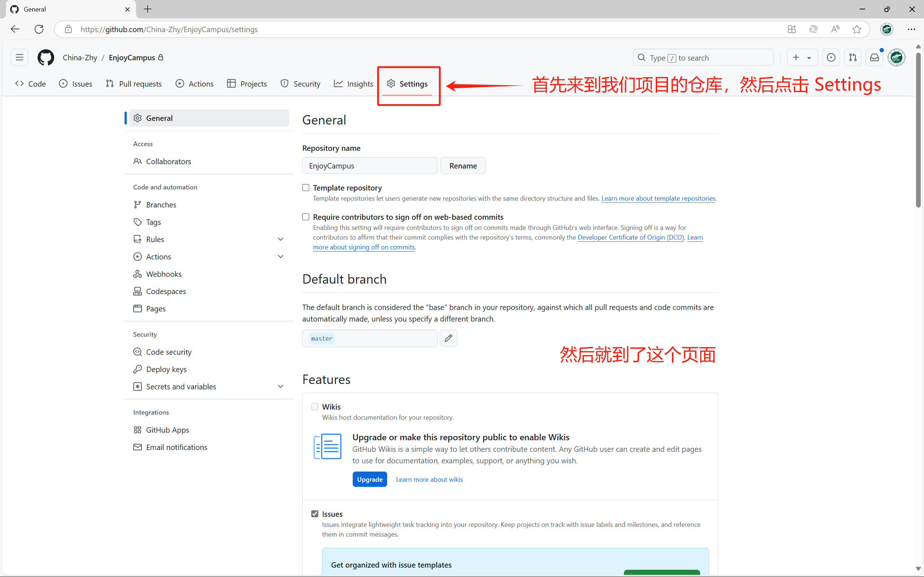Click the GitHub Octocat logo
Image resolution: width=924 pixels, height=577 pixels.
(x=45, y=58)
